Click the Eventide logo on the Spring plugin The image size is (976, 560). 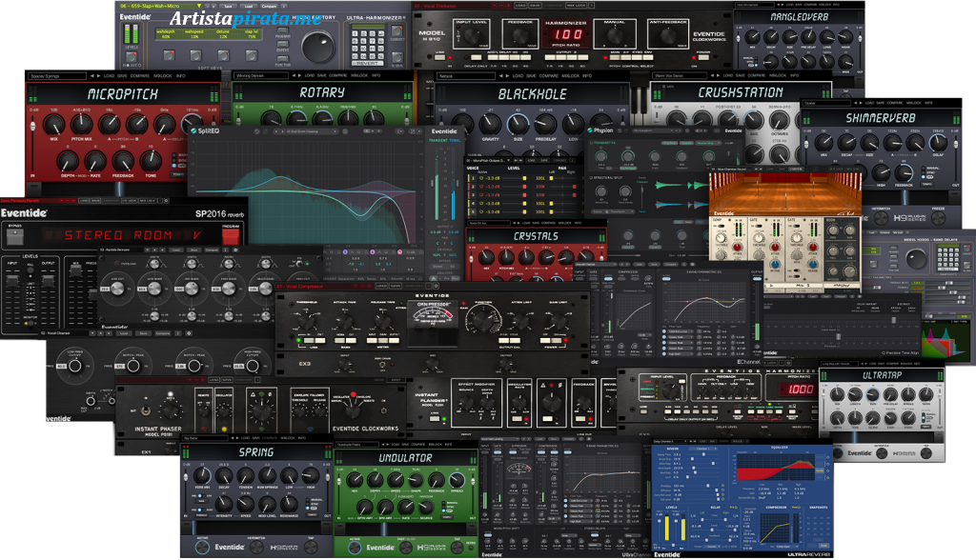(x=231, y=547)
